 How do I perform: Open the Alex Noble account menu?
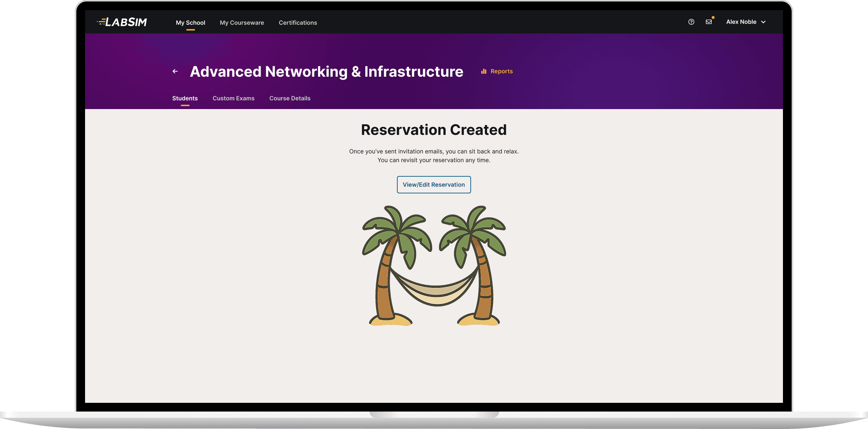(x=741, y=22)
